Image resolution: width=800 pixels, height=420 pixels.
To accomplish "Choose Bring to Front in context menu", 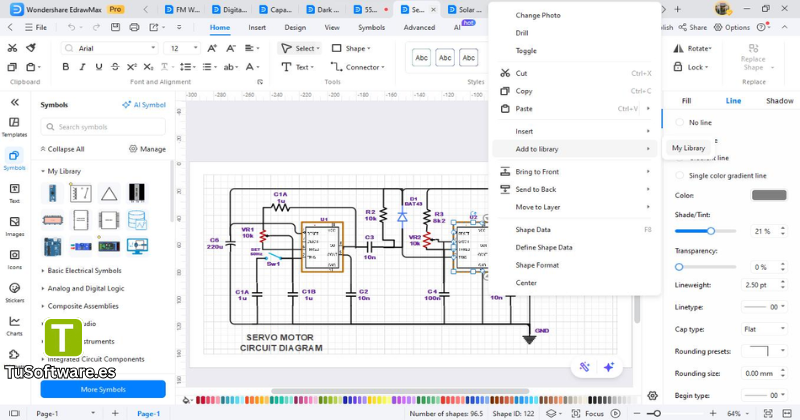I will point(575,172).
